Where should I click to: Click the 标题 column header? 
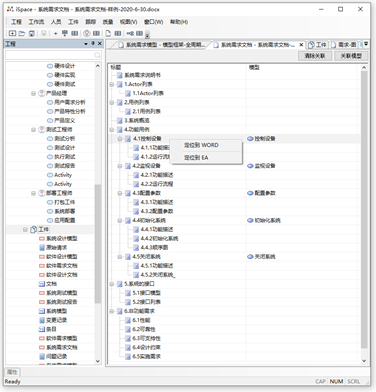click(x=177, y=67)
